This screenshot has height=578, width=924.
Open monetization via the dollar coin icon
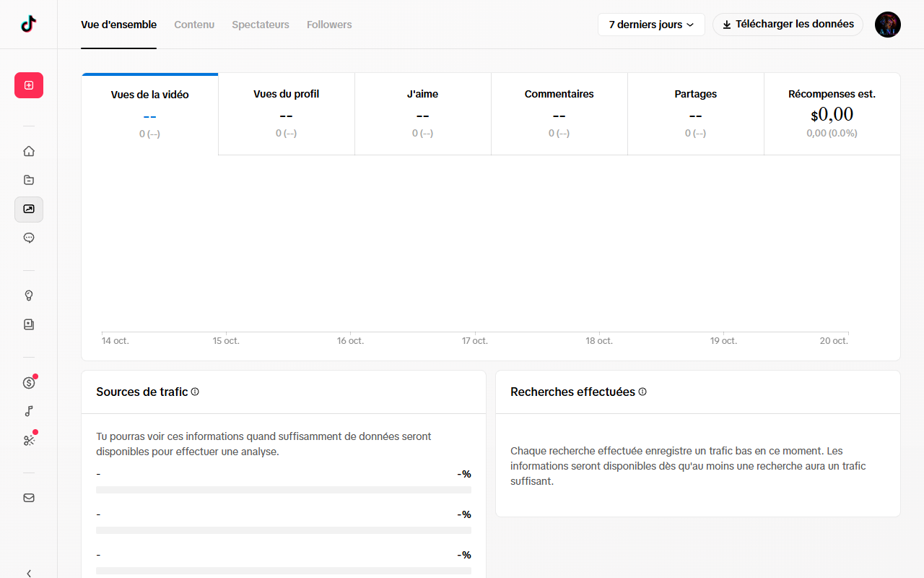(x=29, y=383)
